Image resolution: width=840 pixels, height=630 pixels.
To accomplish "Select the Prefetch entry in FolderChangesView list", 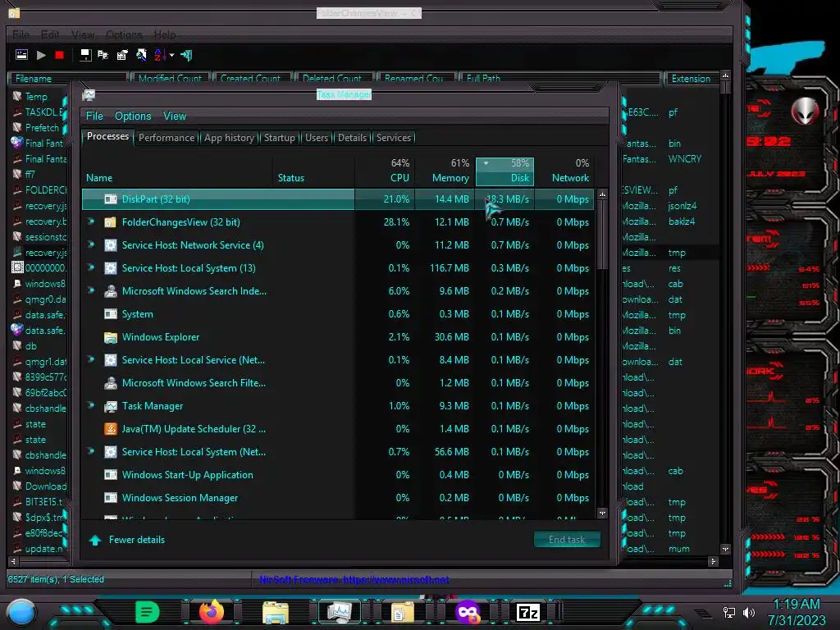I will click(42, 128).
